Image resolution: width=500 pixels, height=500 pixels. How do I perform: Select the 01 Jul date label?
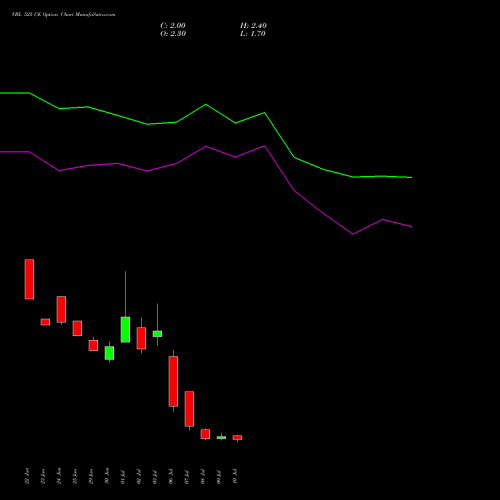pyautogui.click(x=123, y=477)
